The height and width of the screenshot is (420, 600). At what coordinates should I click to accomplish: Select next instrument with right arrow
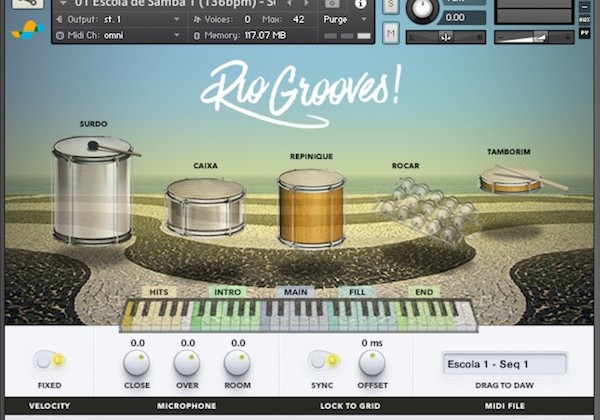[x=307, y=3]
